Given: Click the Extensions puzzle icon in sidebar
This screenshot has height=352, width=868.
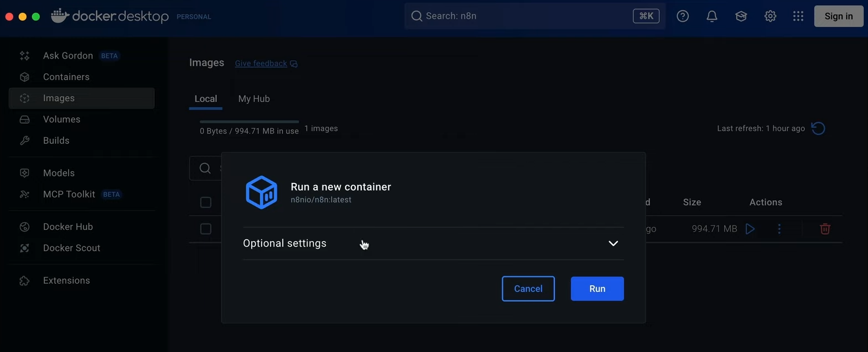Looking at the screenshot, I should pos(24,281).
